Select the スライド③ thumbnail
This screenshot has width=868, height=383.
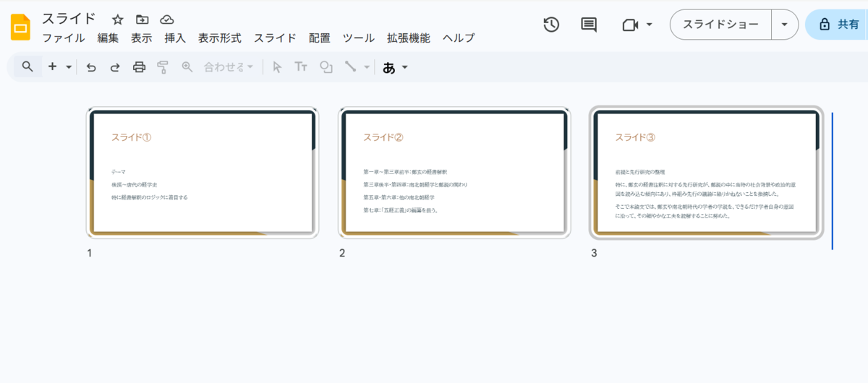tap(707, 173)
